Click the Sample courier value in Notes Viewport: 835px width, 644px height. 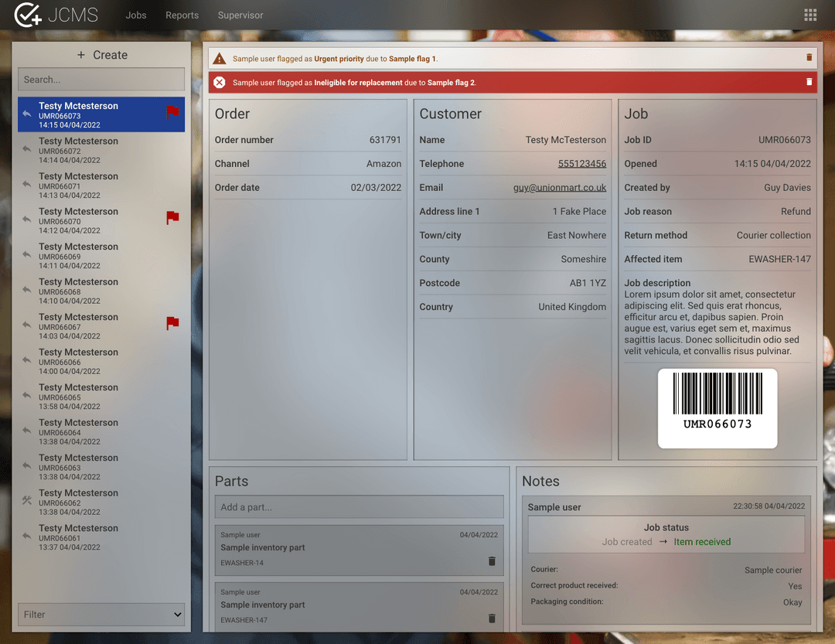772,570
